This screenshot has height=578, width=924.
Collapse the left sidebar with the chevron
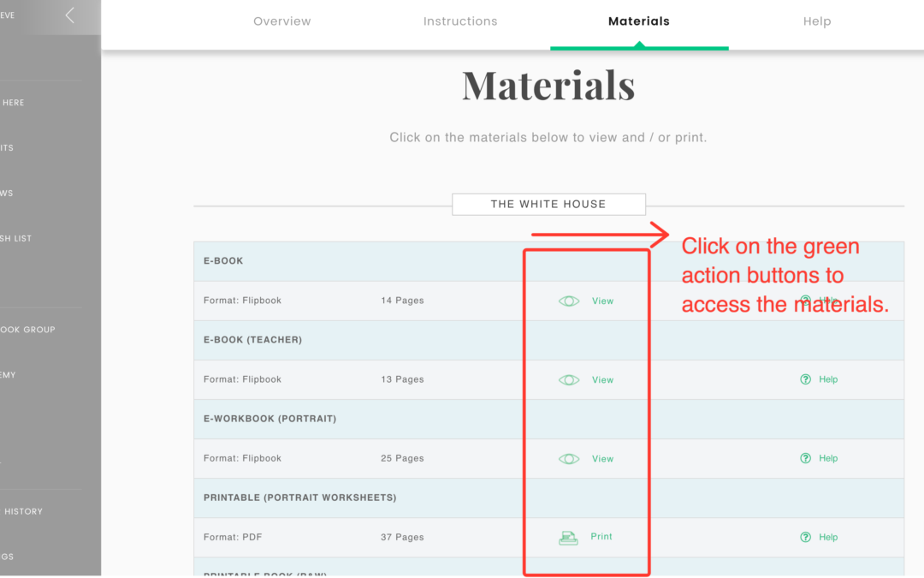click(70, 15)
